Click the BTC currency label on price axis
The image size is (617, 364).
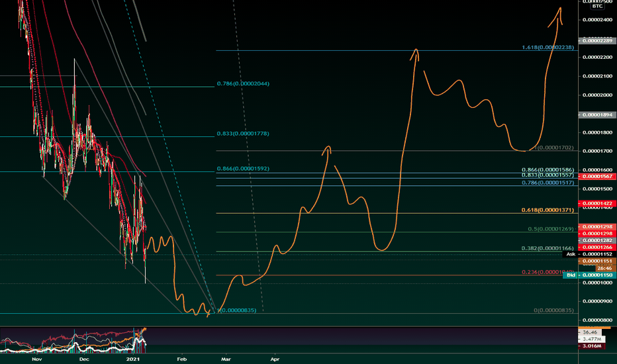(597, 7)
